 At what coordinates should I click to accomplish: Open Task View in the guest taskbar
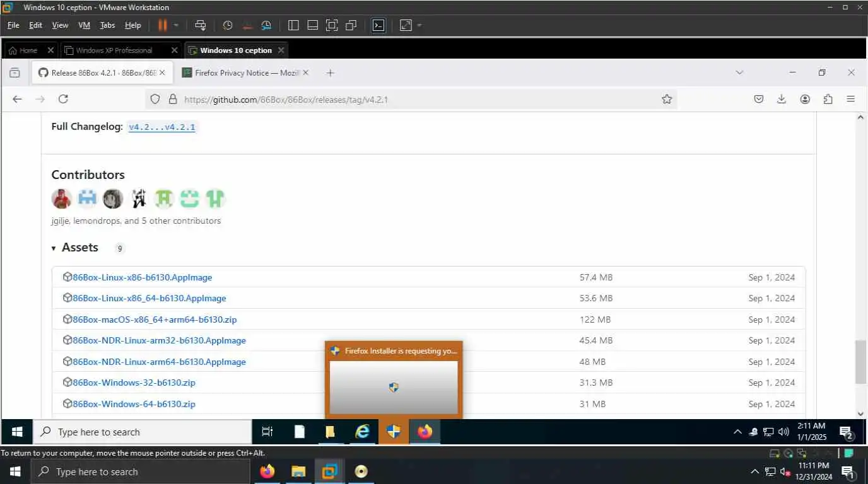[x=267, y=432]
